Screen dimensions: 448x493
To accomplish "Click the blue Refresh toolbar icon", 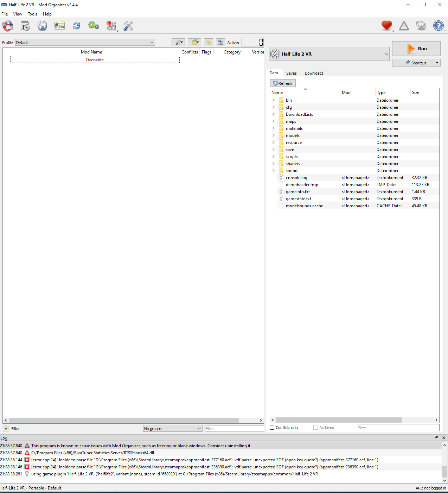I will (x=77, y=26).
